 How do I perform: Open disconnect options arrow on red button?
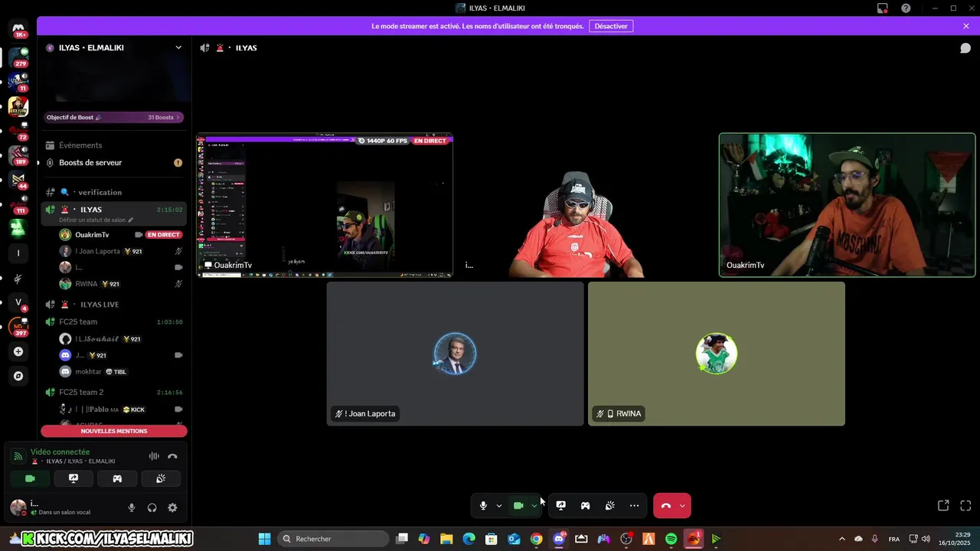point(682,506)
